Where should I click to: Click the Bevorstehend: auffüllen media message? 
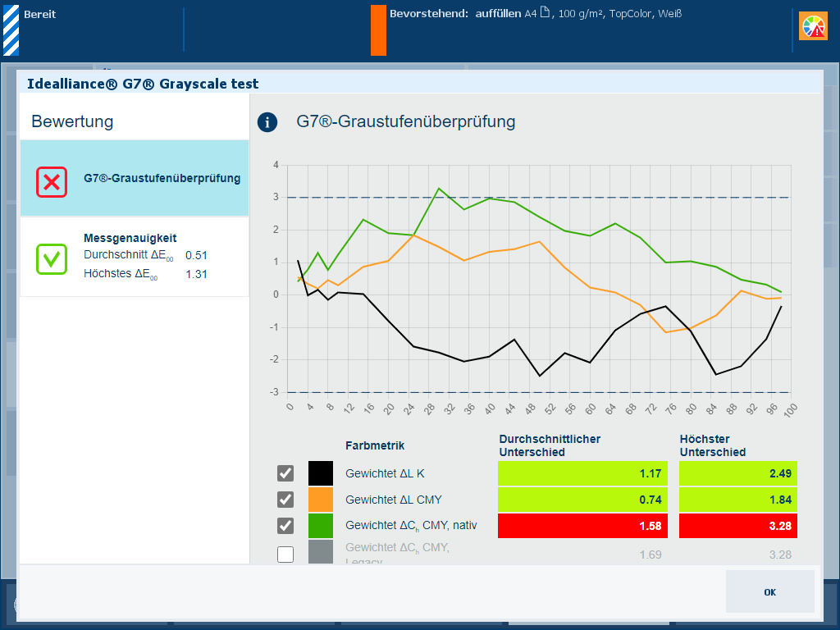[536, 14]
